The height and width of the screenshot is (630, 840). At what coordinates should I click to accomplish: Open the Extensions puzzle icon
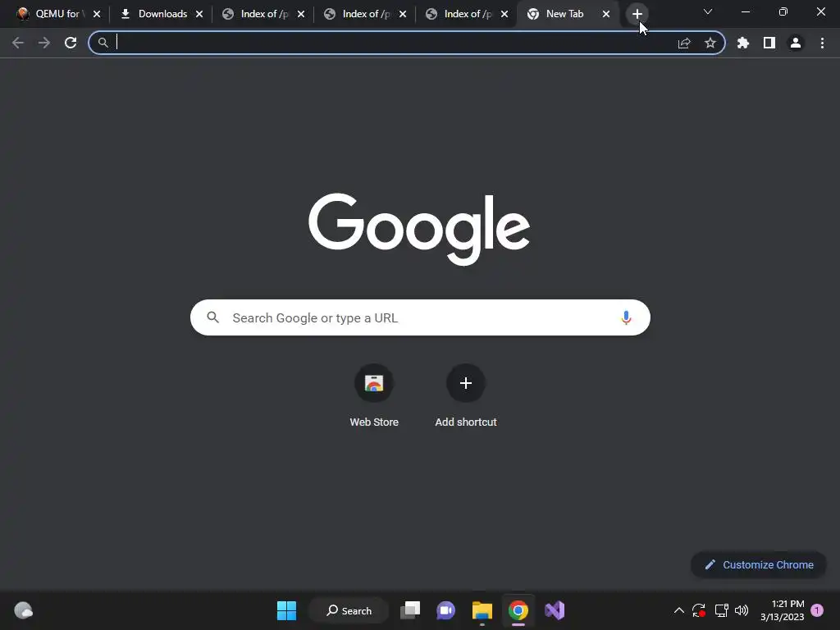(743, 43)
